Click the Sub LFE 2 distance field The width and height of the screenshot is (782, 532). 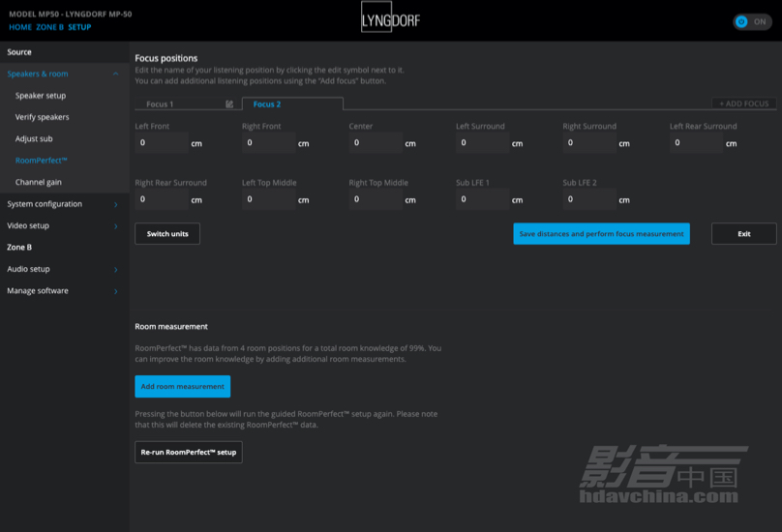[589, 199]
